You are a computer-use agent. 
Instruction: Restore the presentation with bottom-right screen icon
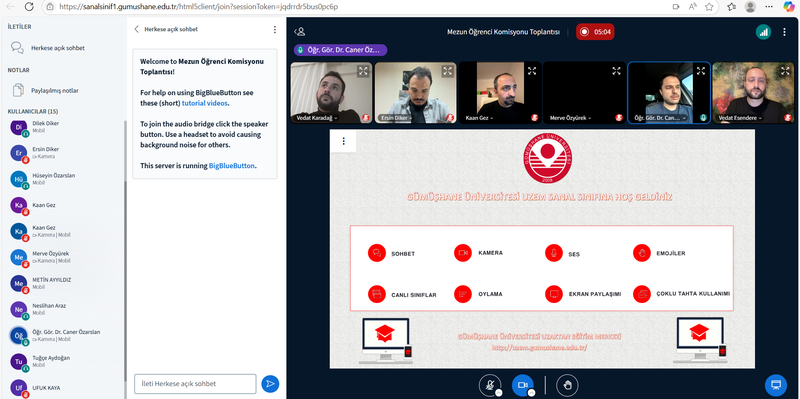(776, 385)
